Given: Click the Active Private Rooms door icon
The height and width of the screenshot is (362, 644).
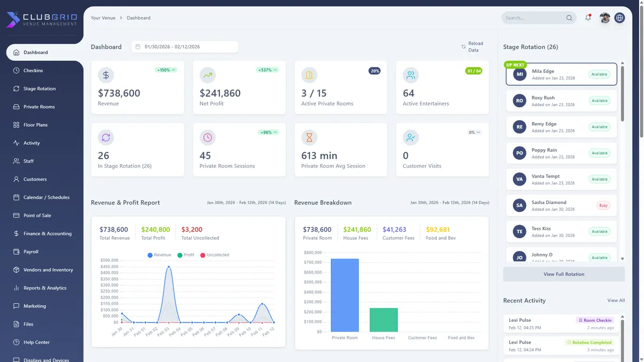Looking at the screenshot, I should pyautogui.click(x=309, y=75).
